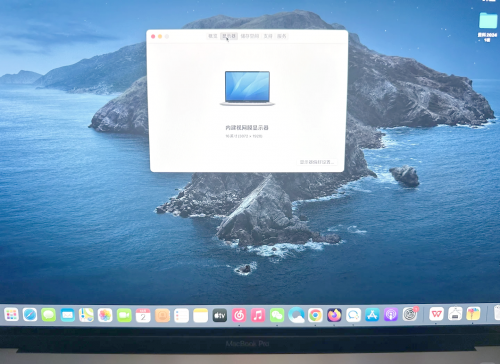Launch Podcasts from the dock

(x=391, y=314)
